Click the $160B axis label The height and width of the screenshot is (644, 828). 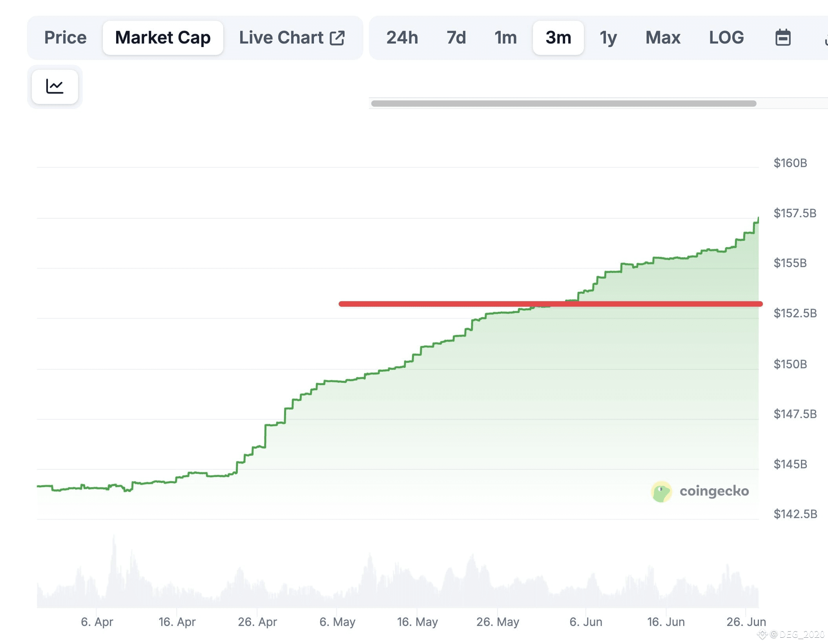[790, 163]
